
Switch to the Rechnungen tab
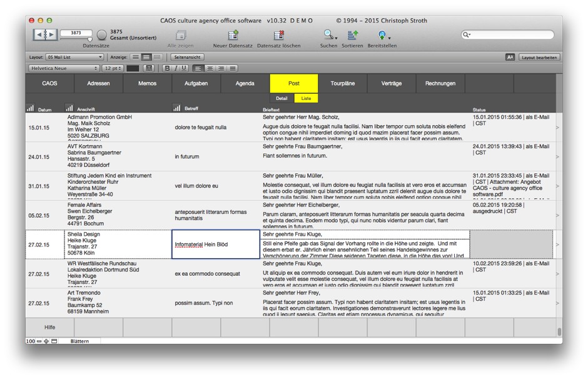tap(440, 83)
